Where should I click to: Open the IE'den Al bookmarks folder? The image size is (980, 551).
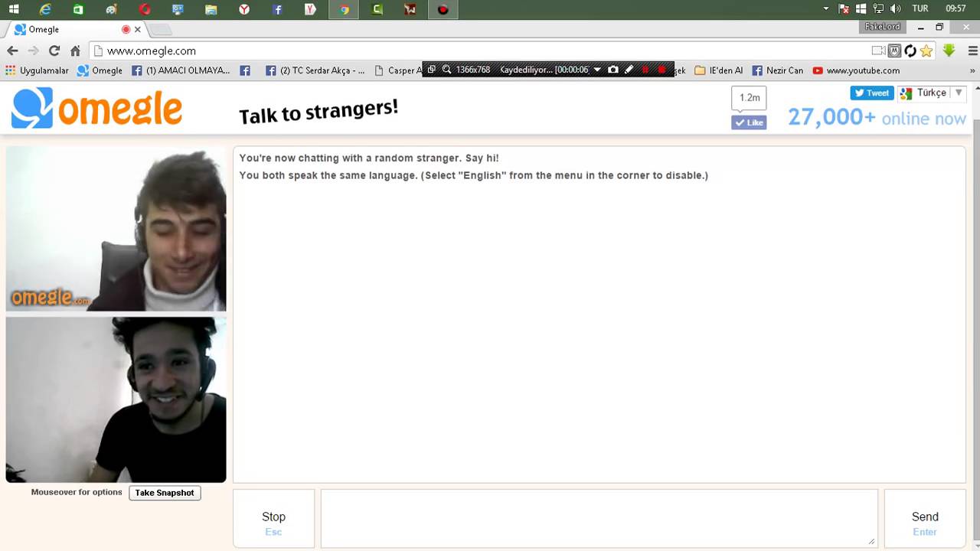[719, 70]
